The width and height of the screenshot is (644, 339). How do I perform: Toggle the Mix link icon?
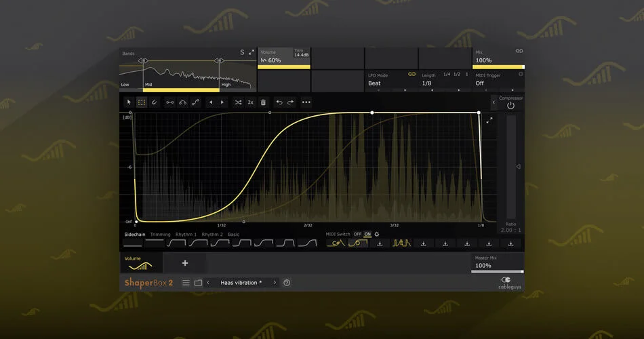[x=519, y=51]
